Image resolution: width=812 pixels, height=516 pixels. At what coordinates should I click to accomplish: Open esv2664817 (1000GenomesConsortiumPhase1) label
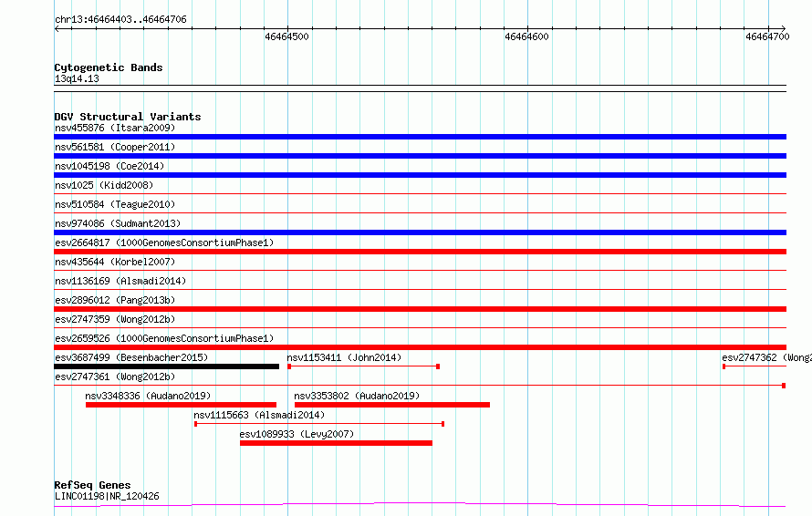[164, 243]
